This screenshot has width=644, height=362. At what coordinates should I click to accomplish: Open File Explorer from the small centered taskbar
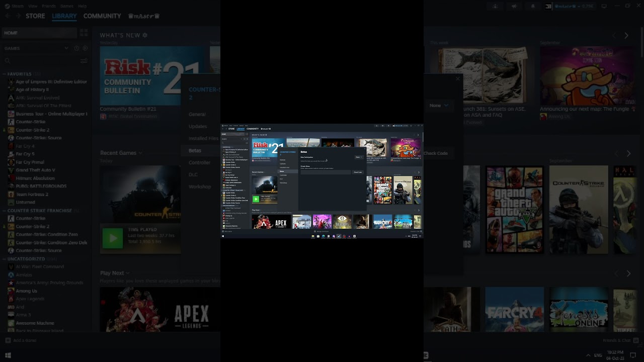(313, 236)
